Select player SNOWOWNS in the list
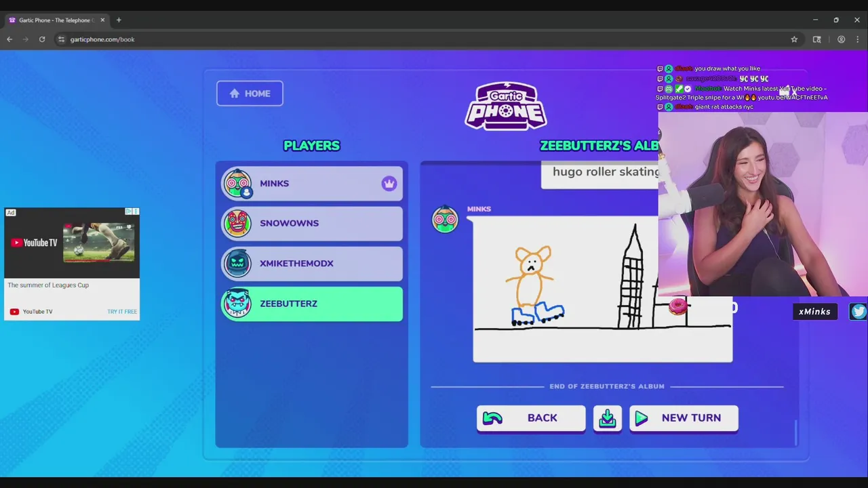 tap(312, 223)
